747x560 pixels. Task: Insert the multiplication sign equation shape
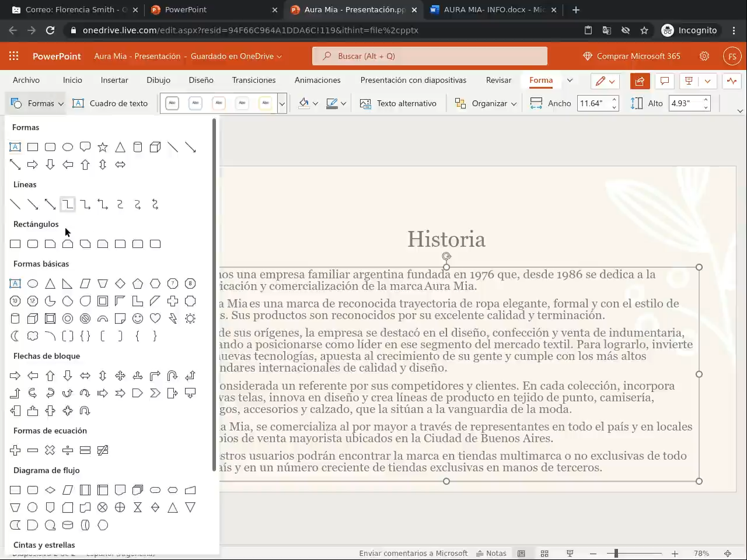[x=50, y=450]
